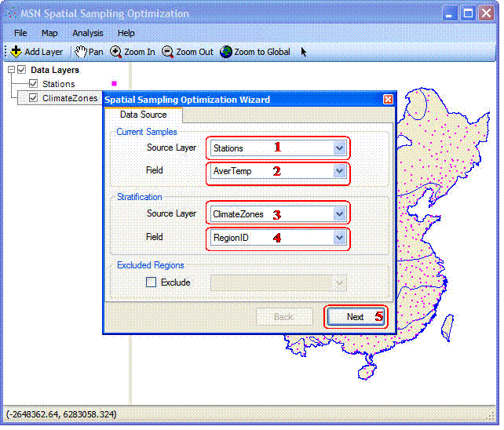Click the Zoom to Global label
The width and height of the screenshot is (504, 430).
tap(262, 52)
